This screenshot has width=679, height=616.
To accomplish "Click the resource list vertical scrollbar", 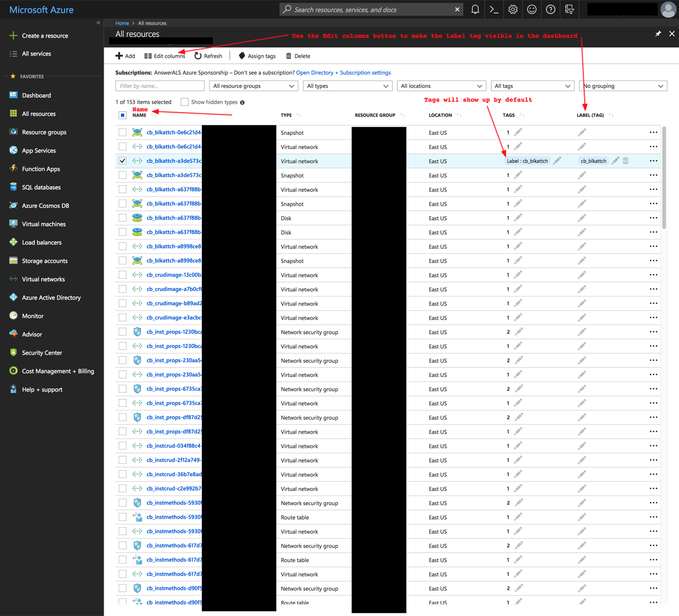I will click(664, 178).
